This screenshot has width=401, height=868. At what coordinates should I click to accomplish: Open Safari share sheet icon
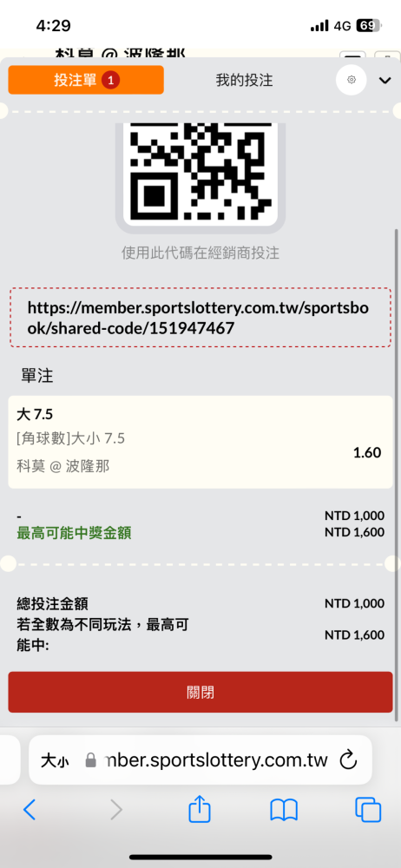[x=200, y=809]
